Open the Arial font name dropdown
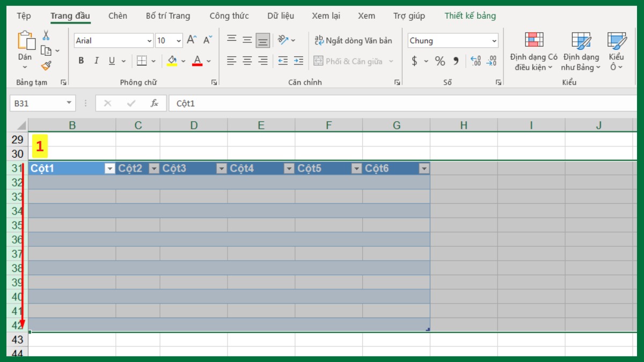This screenshot has width=644, height=362. point(149,40)
